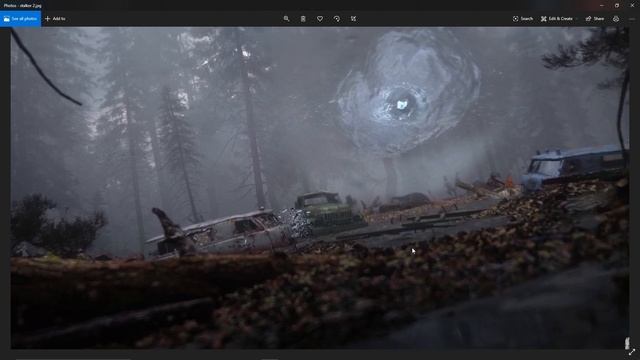Zoom the photo with magnifier icon
This screenshot has height=360, width=640.
(287, 19)
